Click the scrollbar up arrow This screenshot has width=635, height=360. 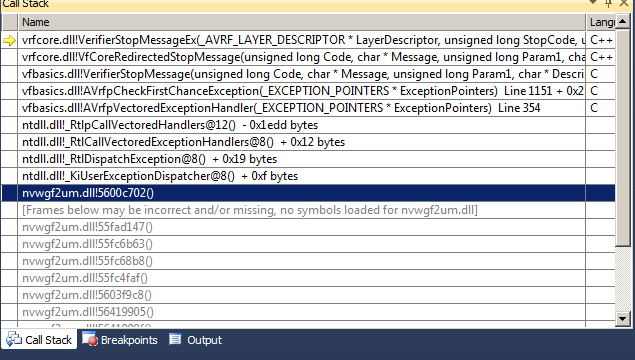[622, 21]
